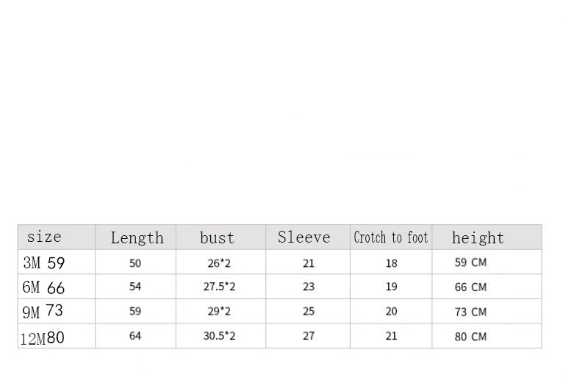This screenshot has height=383, width=588.
Task: Select the length value 64 cell
Action: (x=135, y=336)
